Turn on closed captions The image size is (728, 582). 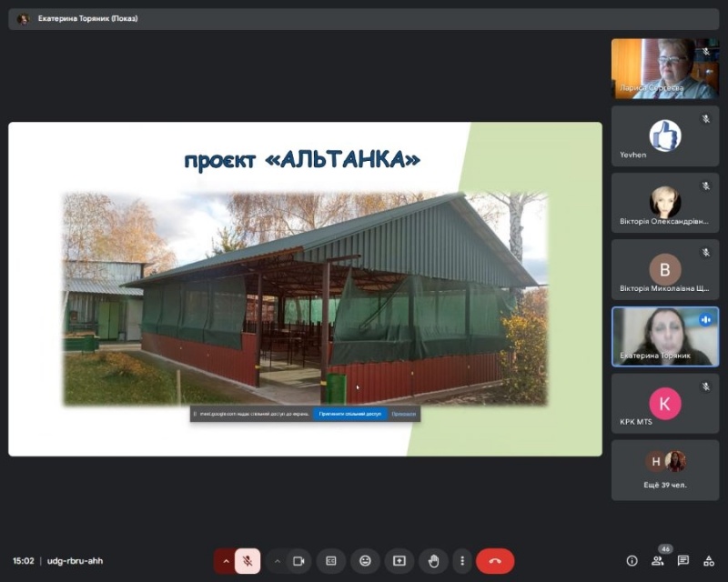[331, 561]
